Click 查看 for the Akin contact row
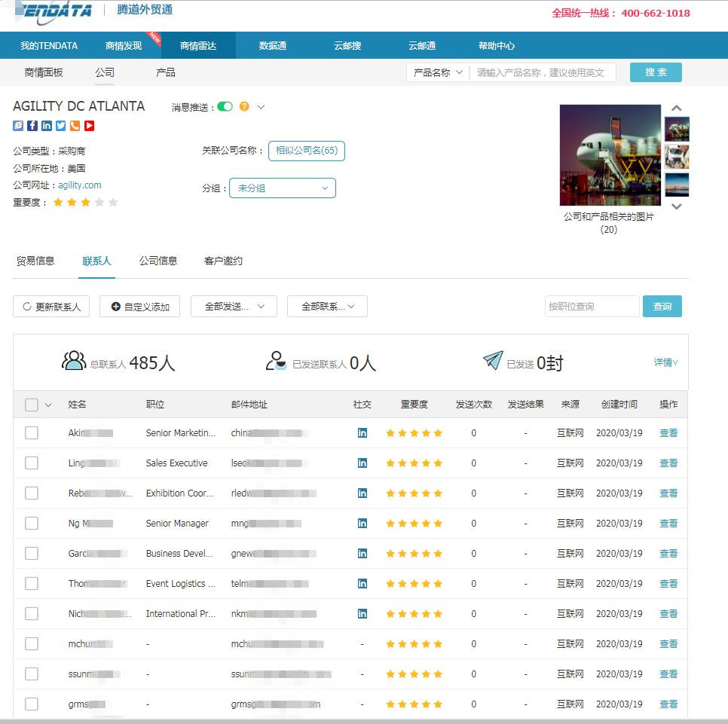The width and height of the screenshot is (728, 724). pos(668,432)
